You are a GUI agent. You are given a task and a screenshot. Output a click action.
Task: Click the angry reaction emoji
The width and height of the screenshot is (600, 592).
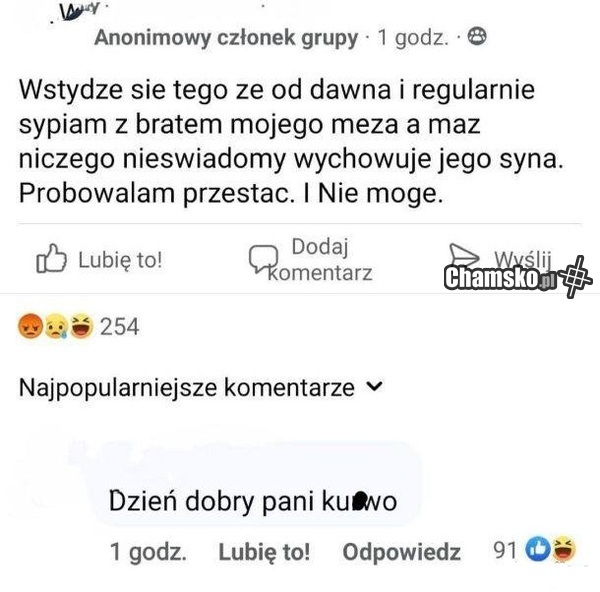pyautogui.click(x=30, y=326)
